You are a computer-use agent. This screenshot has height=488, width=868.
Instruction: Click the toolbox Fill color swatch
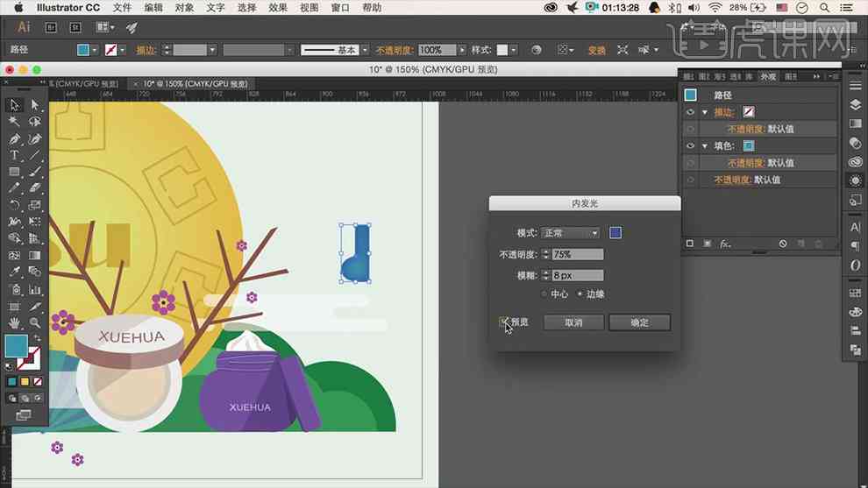pos(16,346)
